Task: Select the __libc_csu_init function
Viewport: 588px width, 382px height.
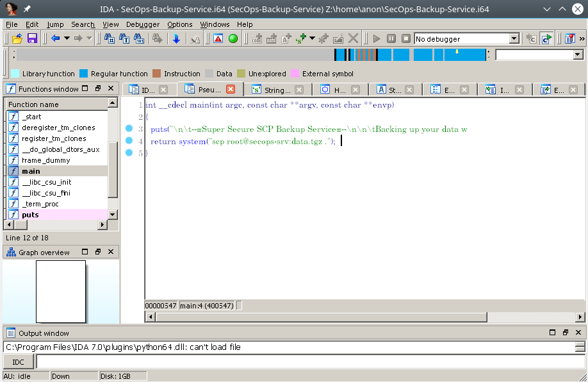Action: point(46,182)
